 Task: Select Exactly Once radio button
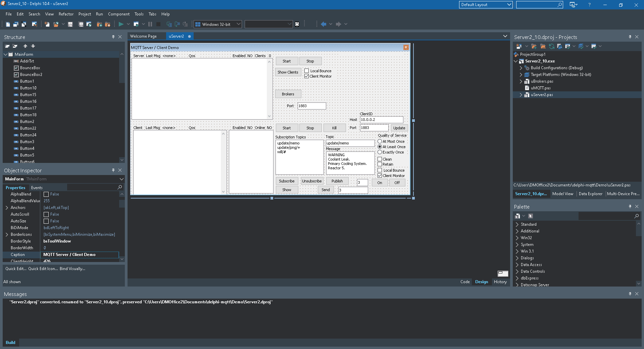(380, 152)
